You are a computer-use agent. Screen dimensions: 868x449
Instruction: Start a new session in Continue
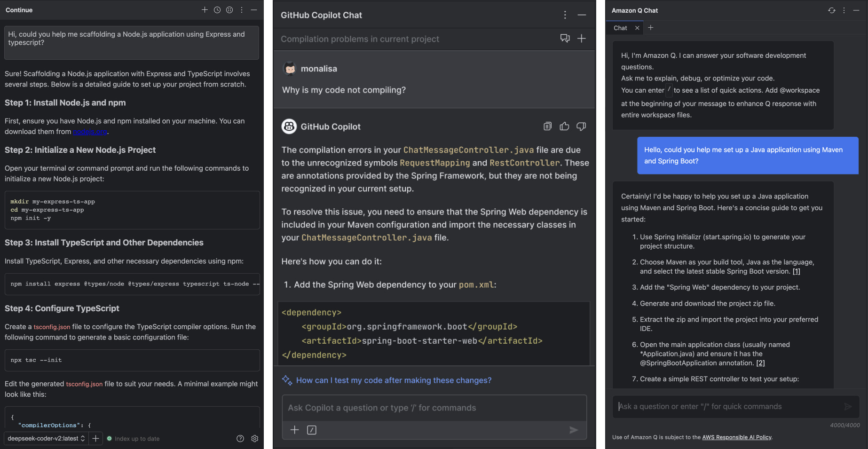click(205, 10)
